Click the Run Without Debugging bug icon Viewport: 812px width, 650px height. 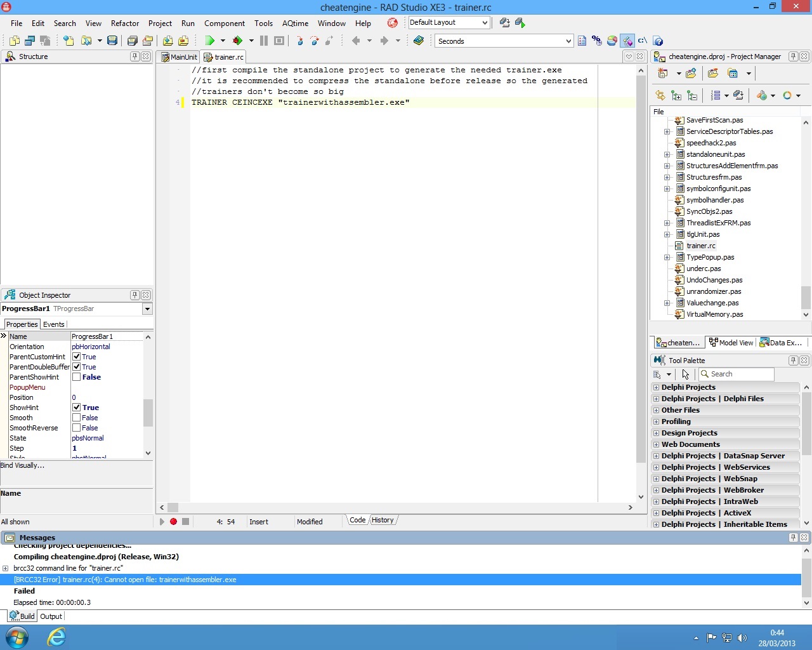[x=237, y=41]
